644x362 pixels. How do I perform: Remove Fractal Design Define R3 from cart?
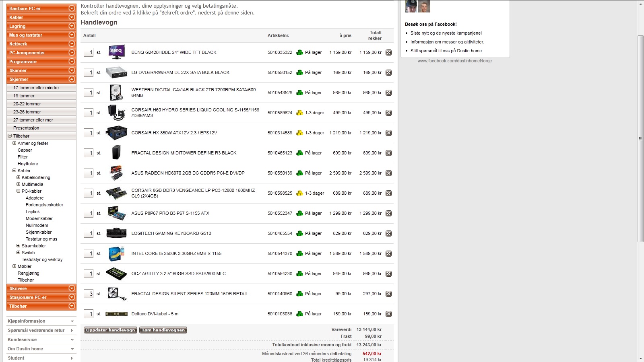click(x=388, y=153)
